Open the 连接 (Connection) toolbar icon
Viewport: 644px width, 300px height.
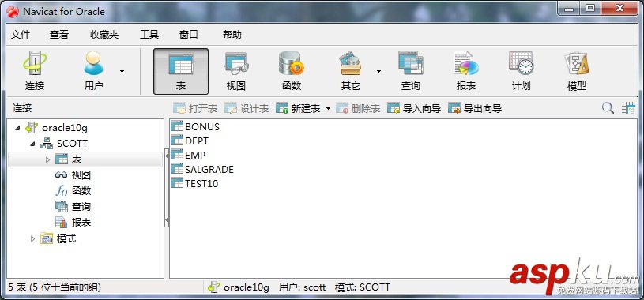(x=35, y=71)
